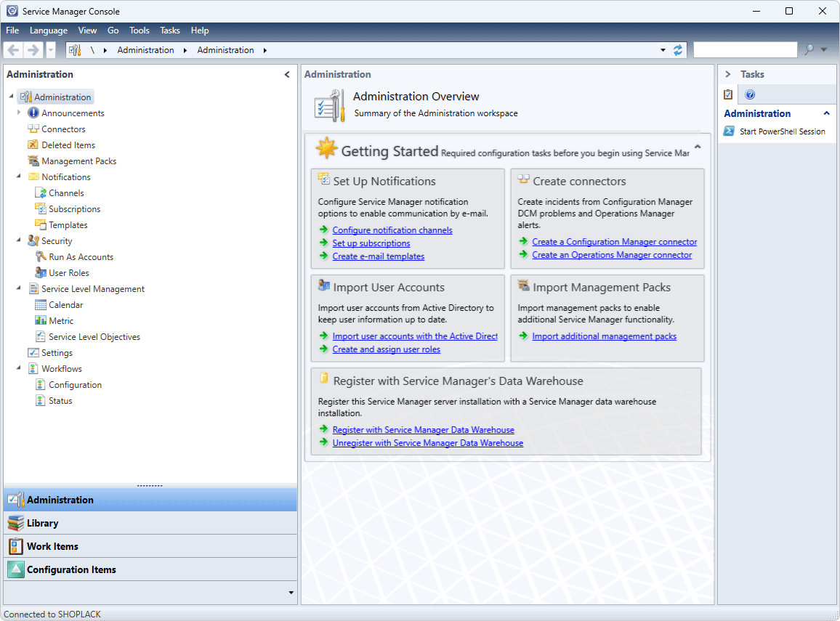Viewport: 840px width, 621px height.
Task: Click the search input field
Action: coord(746,50)
